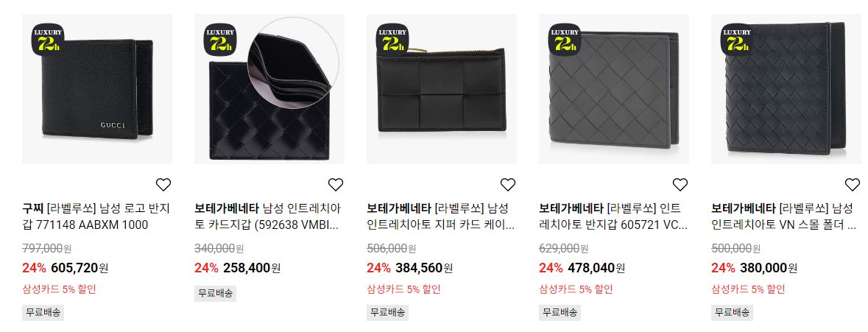Open the gray woven bifold wallet photo

pyautogui.click(x=614, y=89)
